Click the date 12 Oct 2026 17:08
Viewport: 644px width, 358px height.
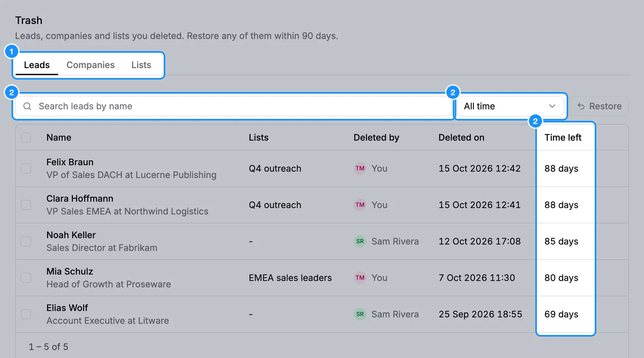click(x=480, y=241)
